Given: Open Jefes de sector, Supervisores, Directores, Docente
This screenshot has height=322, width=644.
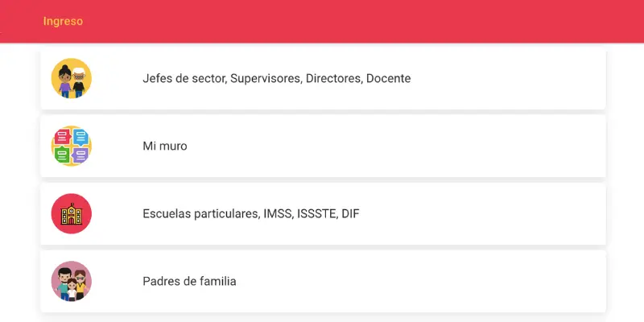Looking at the screenshot, I should pos(276,79).
